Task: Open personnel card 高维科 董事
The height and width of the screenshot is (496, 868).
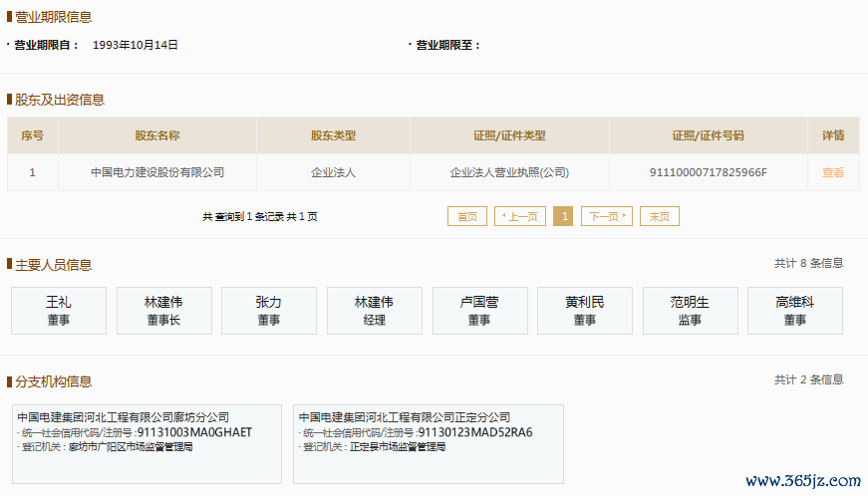Action: click(795, 311)
